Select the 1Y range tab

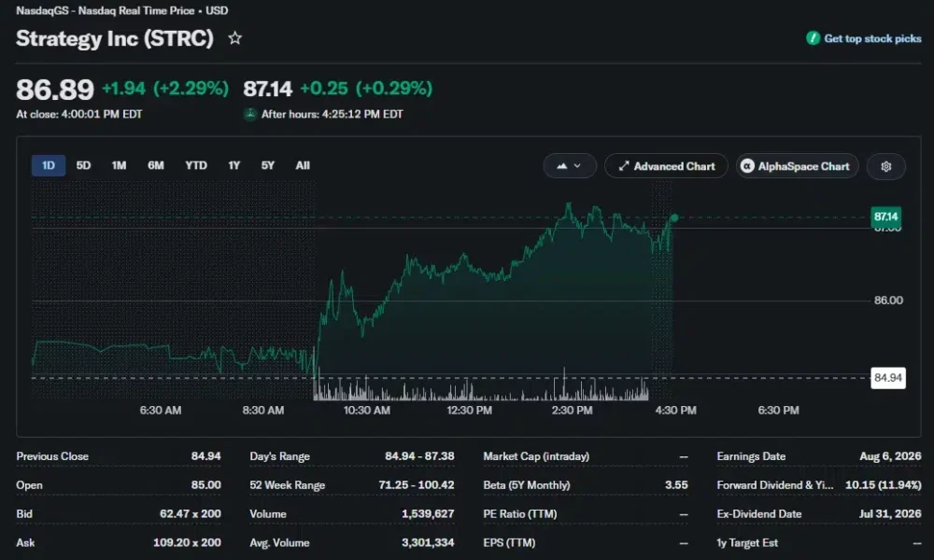tap(234, 165)
